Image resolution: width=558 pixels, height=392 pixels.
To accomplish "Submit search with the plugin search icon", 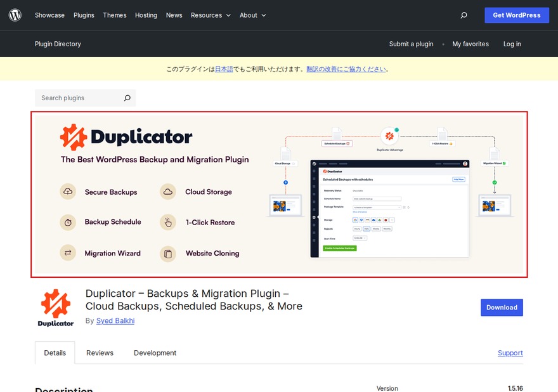I will (127, 98).
